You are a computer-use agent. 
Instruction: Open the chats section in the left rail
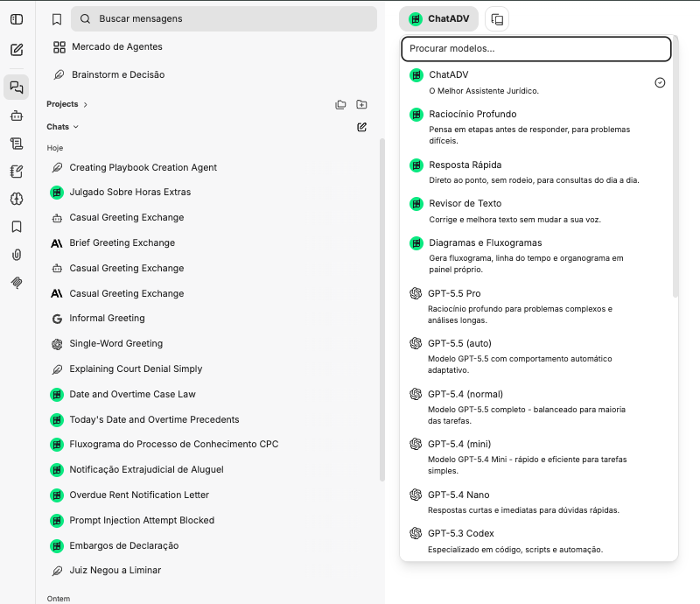[x=17, y=88]
